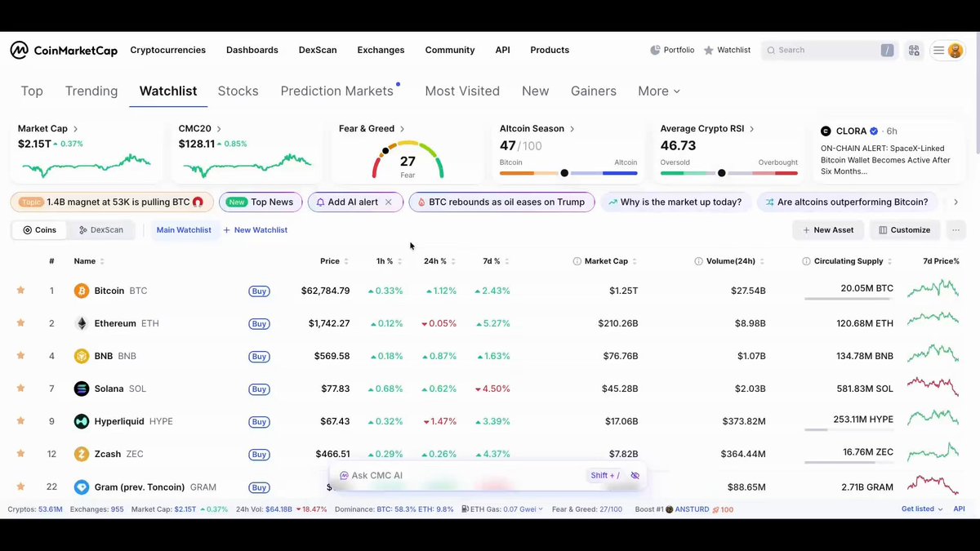The width and height of the screenshot is (980, 551).
Task: Switch to the Trending tab
Action: click(x=91, y=91)
